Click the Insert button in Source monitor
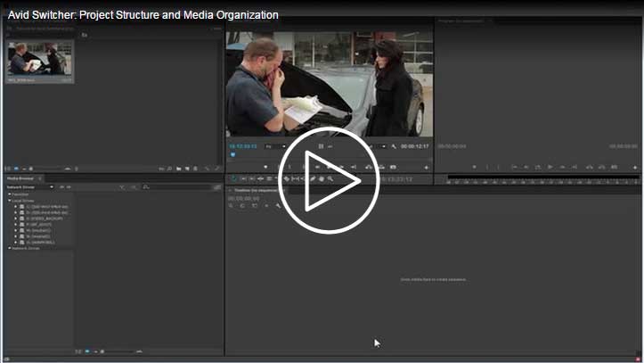 point(369,167)
